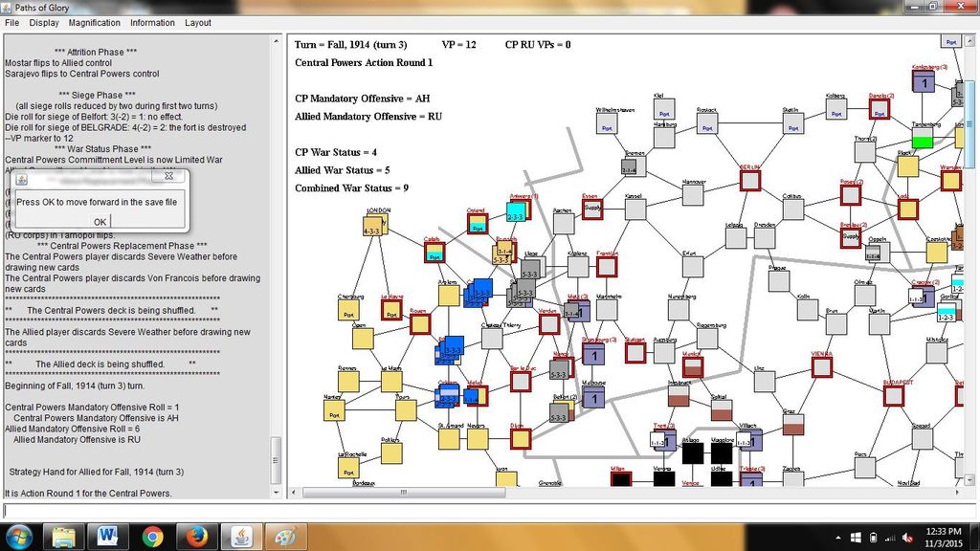
Task: Click the Hannover map space
Action: (x=693, y=195)
